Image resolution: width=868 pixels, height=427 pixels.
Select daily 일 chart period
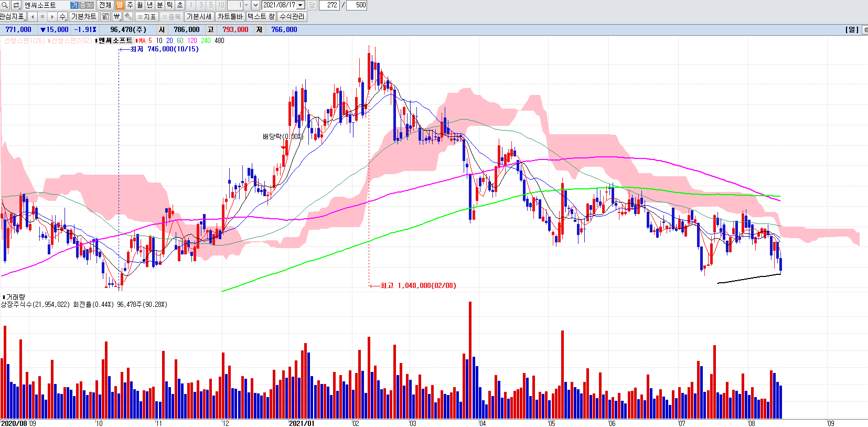tap(120, 5)
